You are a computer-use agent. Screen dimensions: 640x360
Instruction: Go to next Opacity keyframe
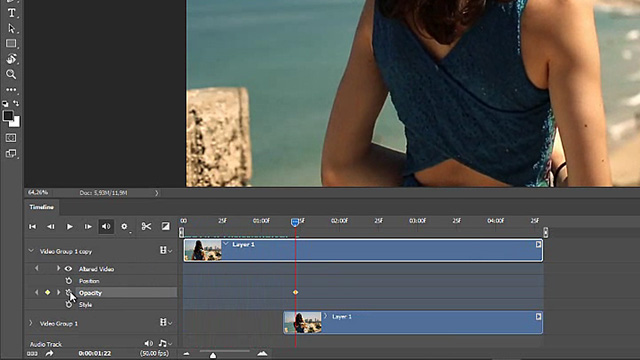pyautogui.click(x=58, y=292)
